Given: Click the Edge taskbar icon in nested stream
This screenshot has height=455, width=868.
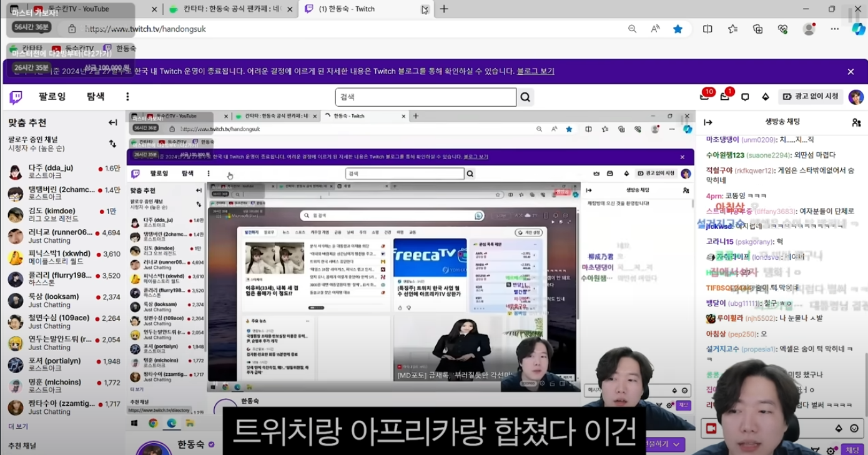Looking at the screenshot, I should [171, 423].
